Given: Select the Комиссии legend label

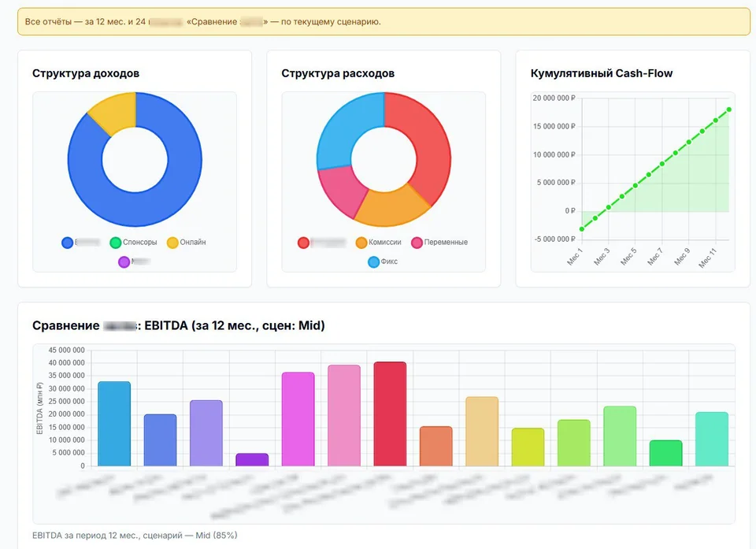Looking at the screenshot, I should (385, 242).
